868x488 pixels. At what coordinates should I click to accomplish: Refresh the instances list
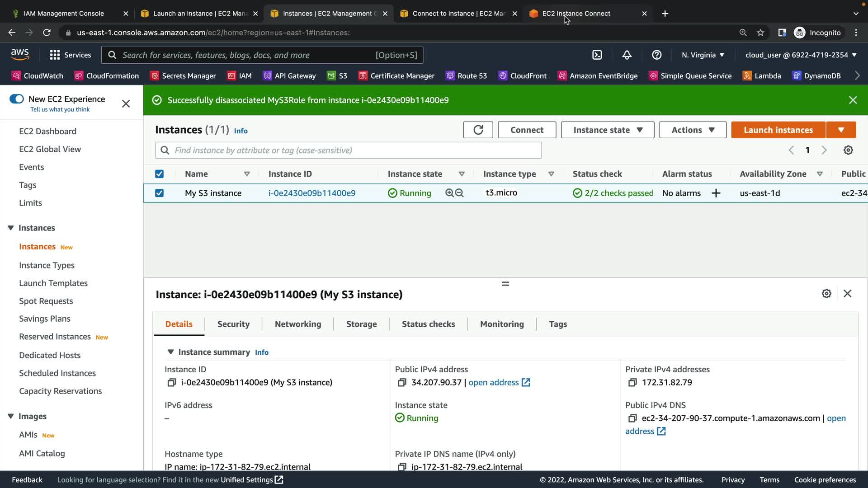(x=478, y=130)
